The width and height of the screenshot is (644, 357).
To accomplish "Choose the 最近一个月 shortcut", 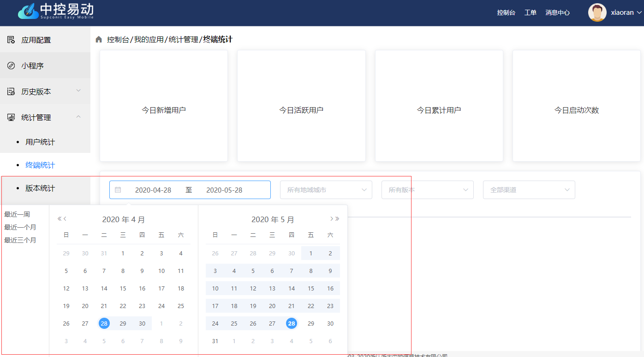I will coord(20,227).
